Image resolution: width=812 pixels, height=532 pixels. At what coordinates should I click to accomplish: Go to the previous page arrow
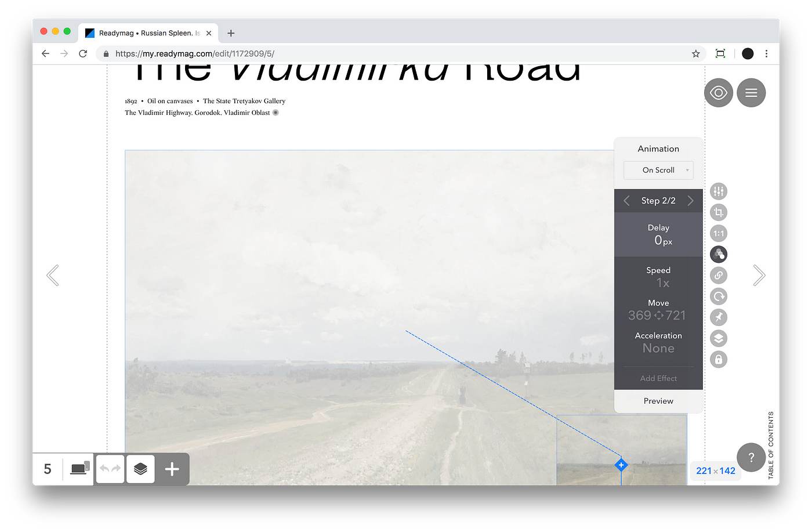point(53,276)
